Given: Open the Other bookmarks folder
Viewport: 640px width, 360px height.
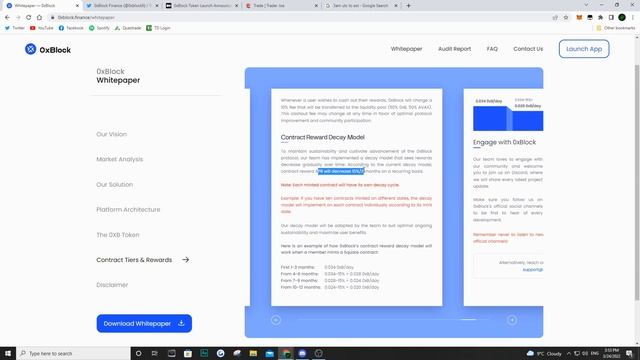Looking at the screenshot, I should pos(616,28).
